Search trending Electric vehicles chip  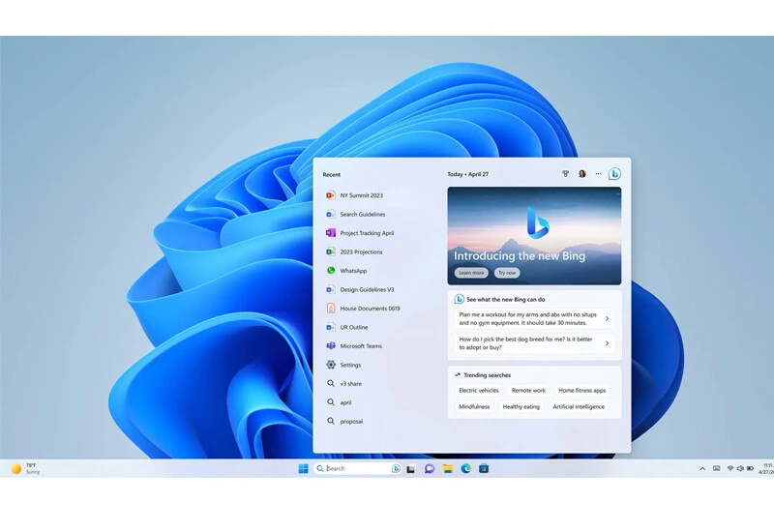pyautogui.click(x=479, y=391)
